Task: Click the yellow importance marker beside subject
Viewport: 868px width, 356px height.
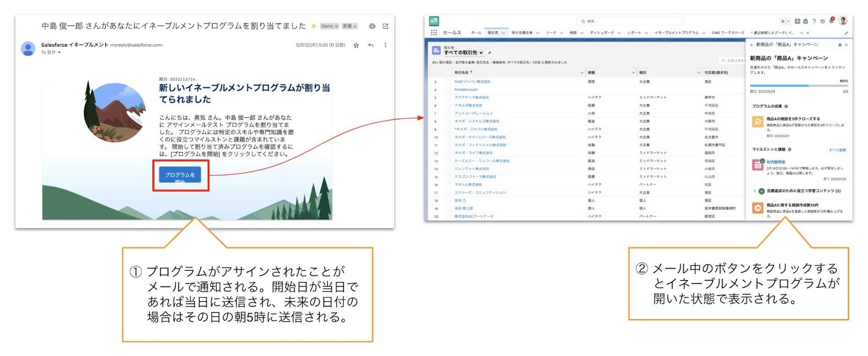Action: pos(313,26)
